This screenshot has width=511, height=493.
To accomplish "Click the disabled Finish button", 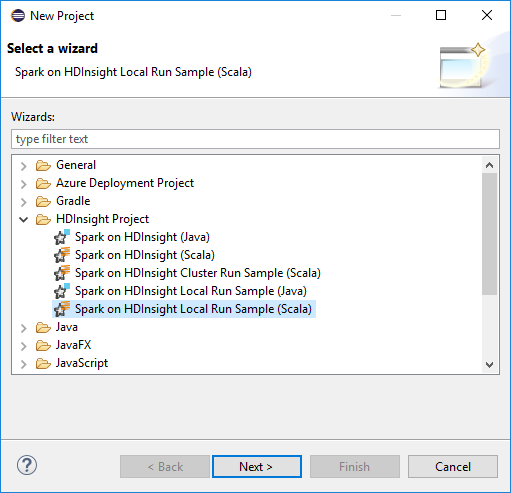I will 355,466.
